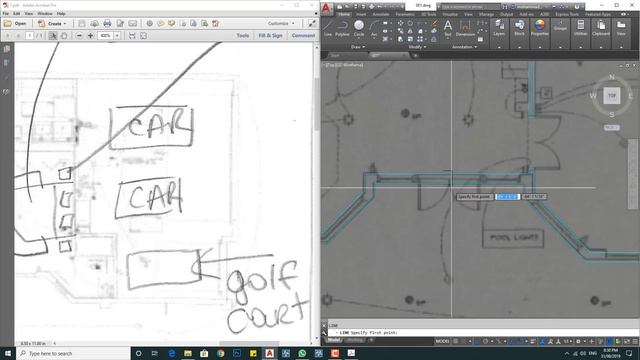The height and width of the screenshot is (360, 640).
Task: Open the Customize dropdown in Acrobat
Action: pyautogui.click(x=281, y=24)
